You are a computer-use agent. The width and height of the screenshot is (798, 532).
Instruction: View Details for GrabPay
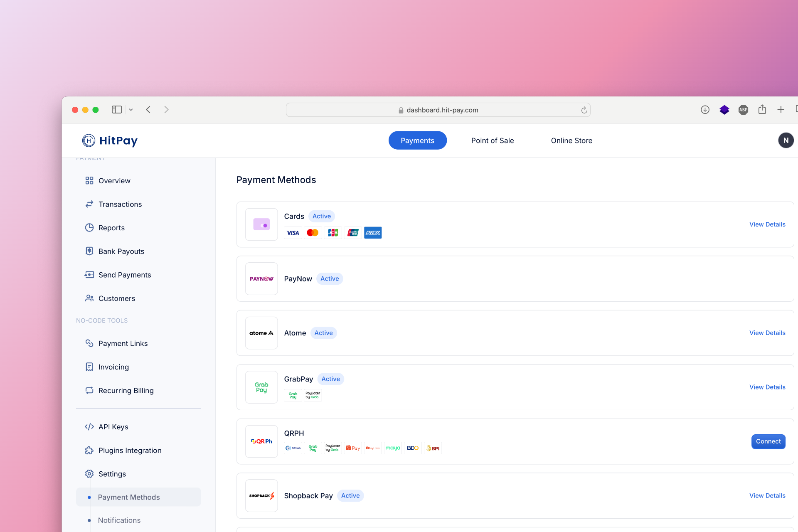pyautogui.click(x=767, y=387)
